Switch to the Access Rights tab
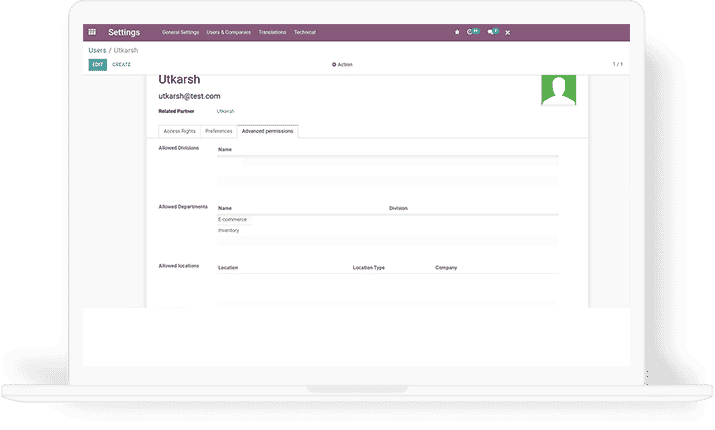The image size is (715, 430). pyautogui.click(x=180, y=131)
